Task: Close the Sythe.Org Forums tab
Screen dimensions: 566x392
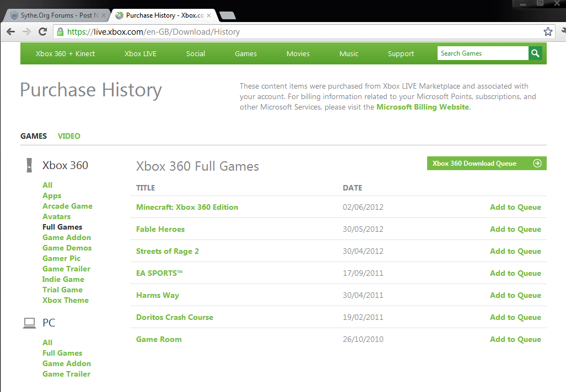Action: [x=104, y=15]
